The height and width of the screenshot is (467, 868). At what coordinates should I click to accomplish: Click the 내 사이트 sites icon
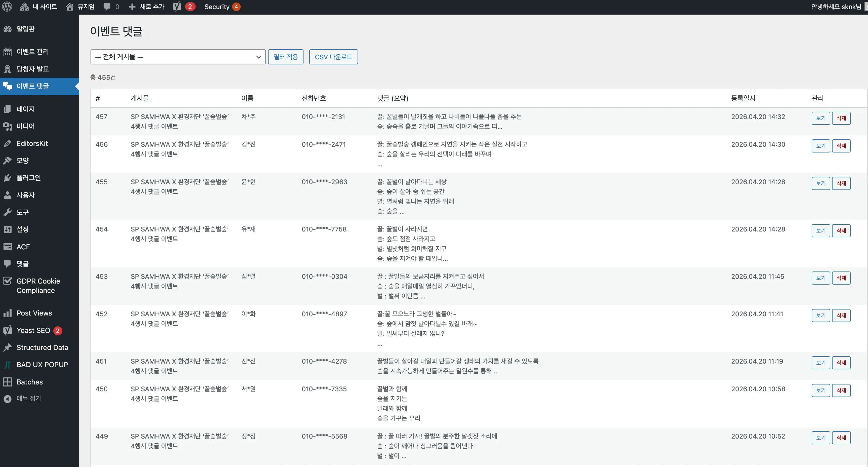point(24,7)
